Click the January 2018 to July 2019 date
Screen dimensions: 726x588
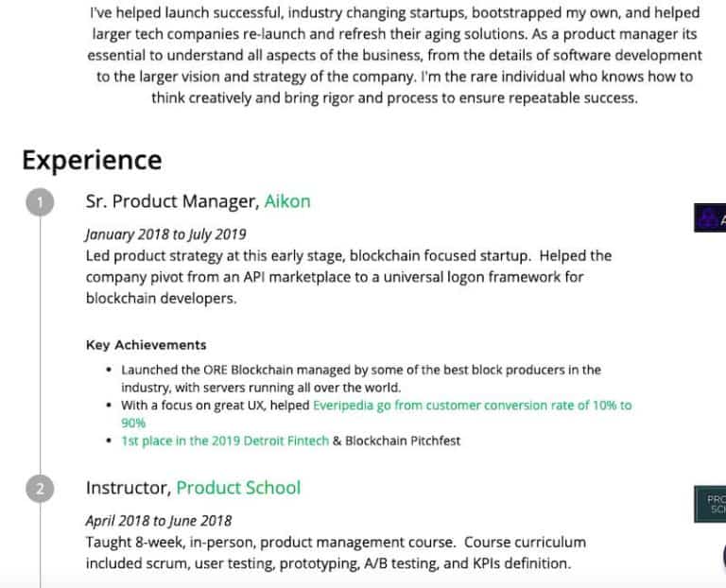coord(165,234)
